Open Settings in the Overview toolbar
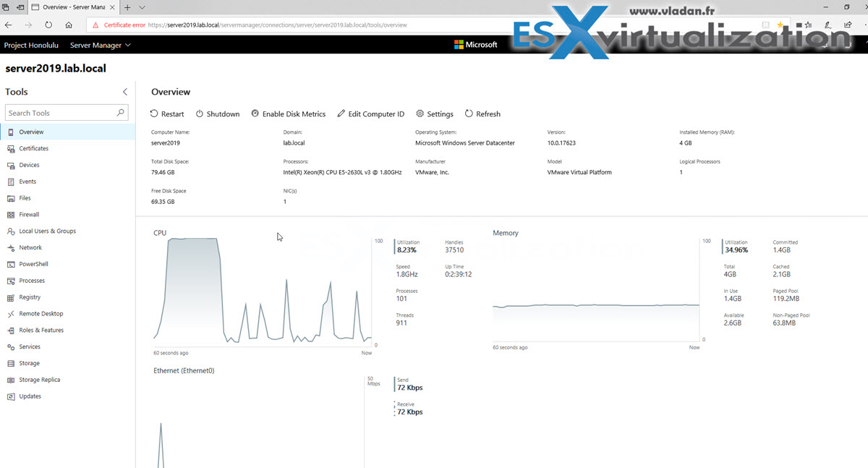This screenshot has height=468, width=868. [435, 114]
